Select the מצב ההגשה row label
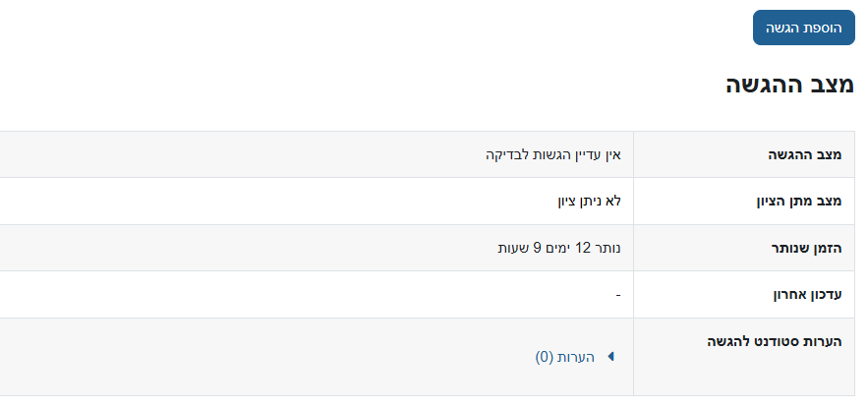 point(805,155)
